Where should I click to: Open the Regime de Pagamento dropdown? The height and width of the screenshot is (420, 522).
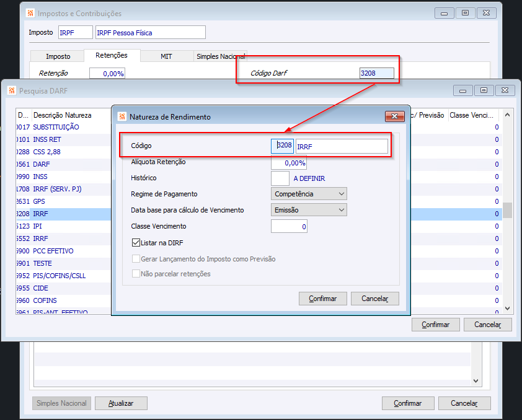coord(309,194)
